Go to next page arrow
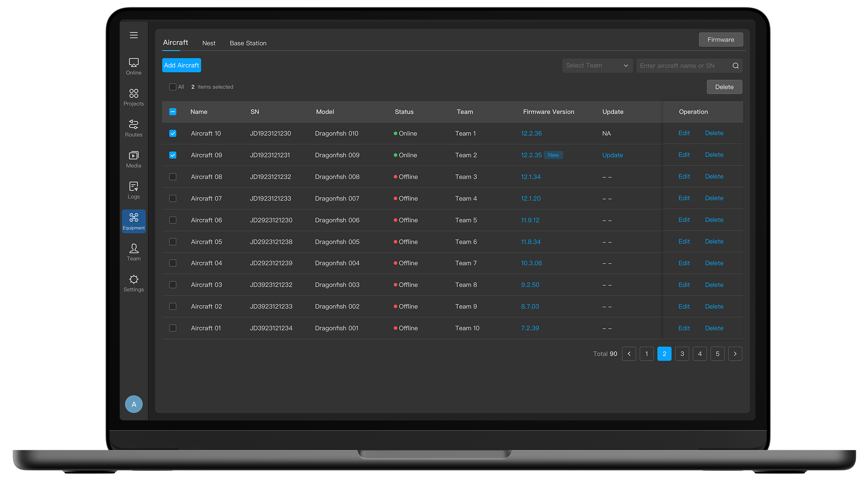Viewport: 868px width, 481px height. coord(735,354)
